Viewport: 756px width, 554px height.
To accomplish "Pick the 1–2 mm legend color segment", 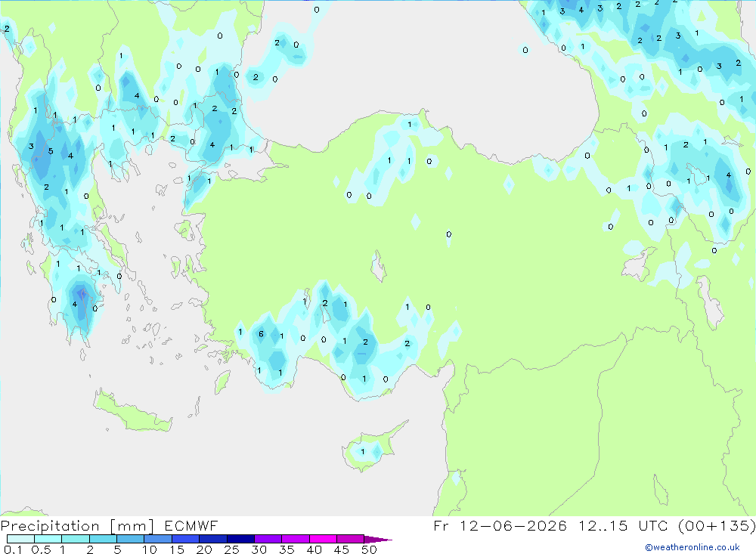I will [x=76, y=539].
